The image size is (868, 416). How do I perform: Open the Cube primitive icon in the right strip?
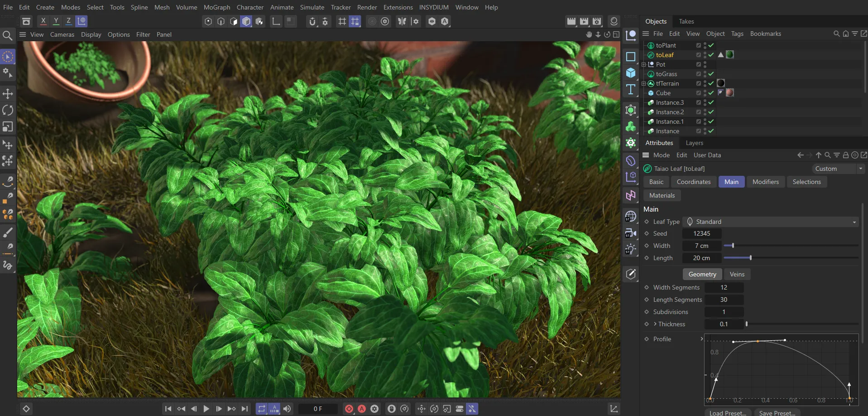pyautogui.click(x=630, y=72)
